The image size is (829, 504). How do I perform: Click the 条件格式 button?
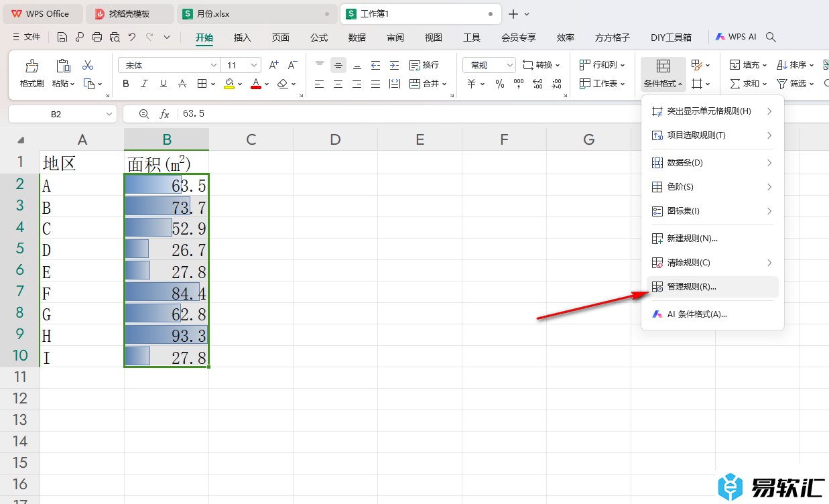pyautogui.click(x=663, y=74)
